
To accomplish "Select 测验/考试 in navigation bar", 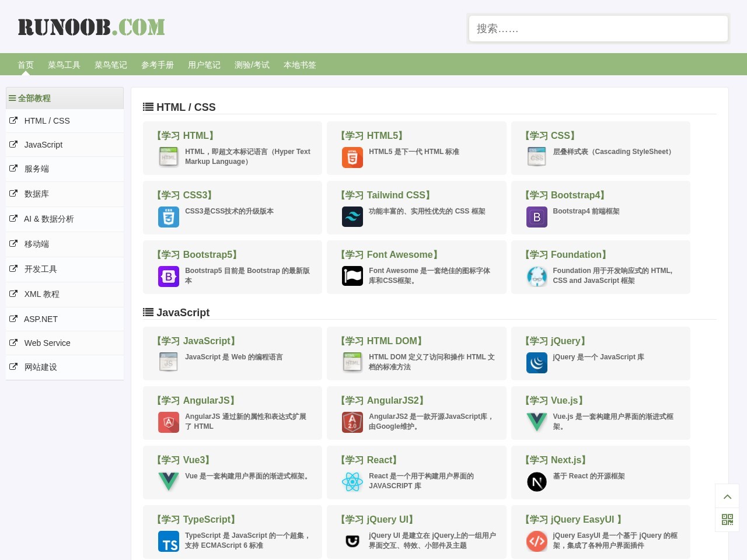I will pos(252,65).
